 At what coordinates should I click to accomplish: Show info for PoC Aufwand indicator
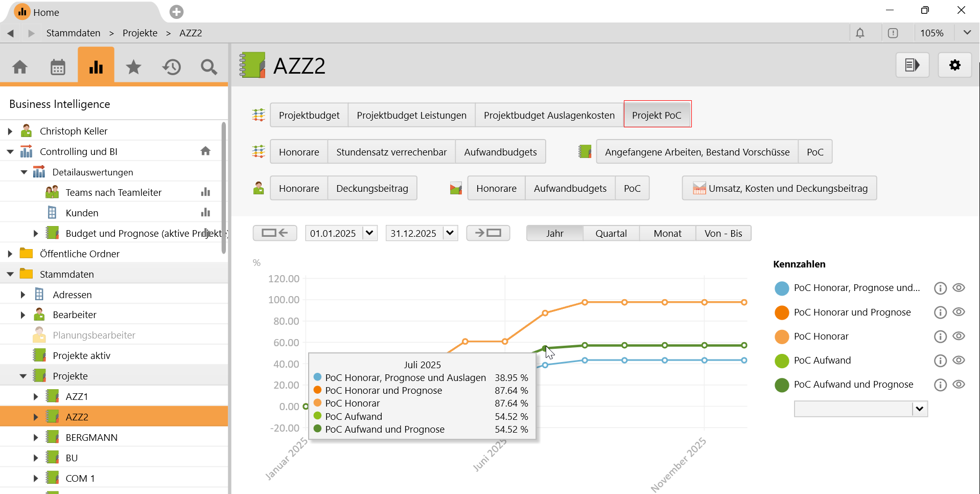940,361
